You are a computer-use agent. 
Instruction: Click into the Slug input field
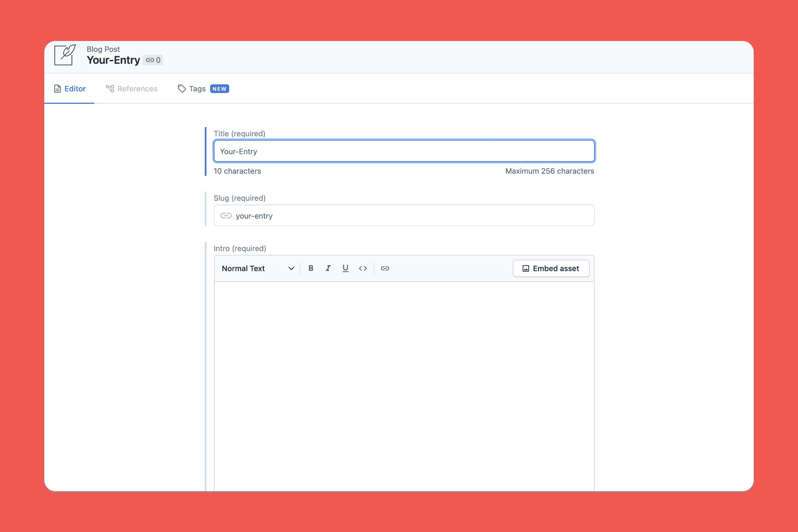(414, 216)
